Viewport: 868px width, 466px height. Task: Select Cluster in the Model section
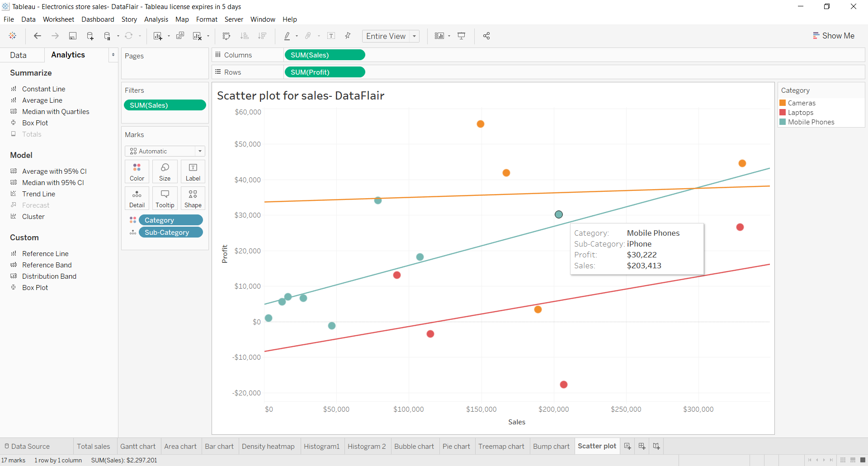click(33, 216)
